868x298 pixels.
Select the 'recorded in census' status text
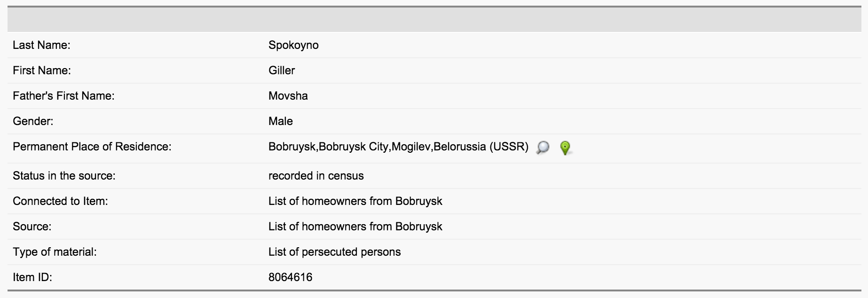click(x=316, y=176)
